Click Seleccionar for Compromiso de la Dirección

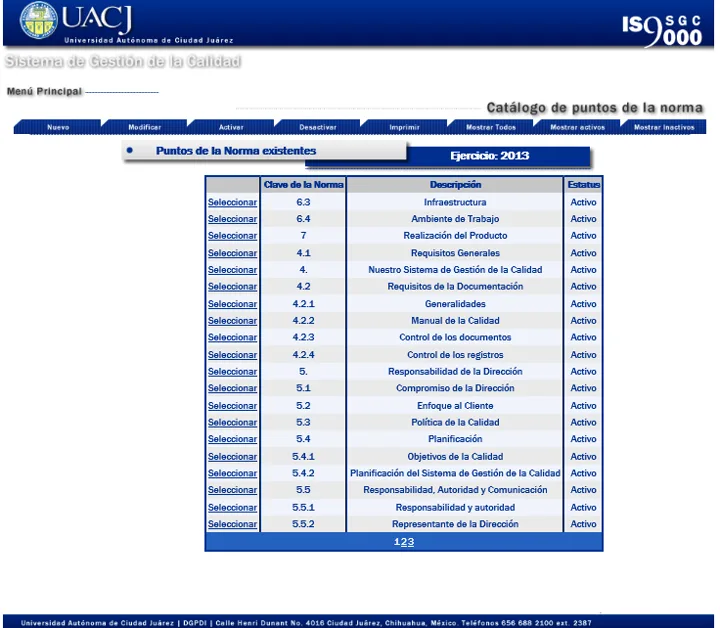coord(232,388)
